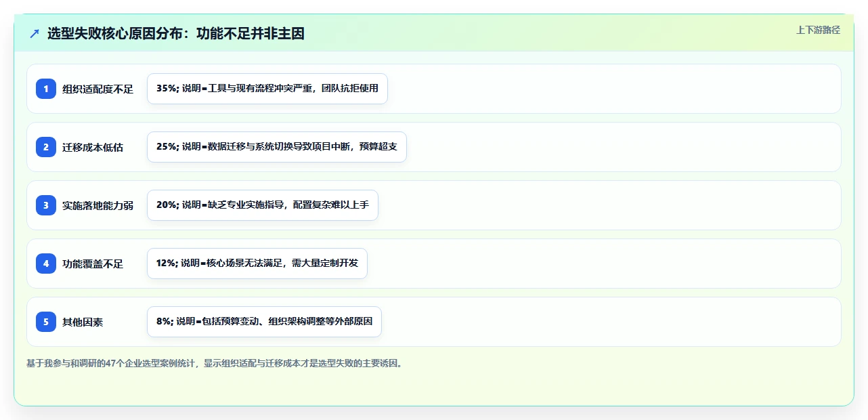The width and height of the screenshot is (868, 420).
Task: Click the 20% 缺乏专业实施指导 description box
Action: pos(263,205)
